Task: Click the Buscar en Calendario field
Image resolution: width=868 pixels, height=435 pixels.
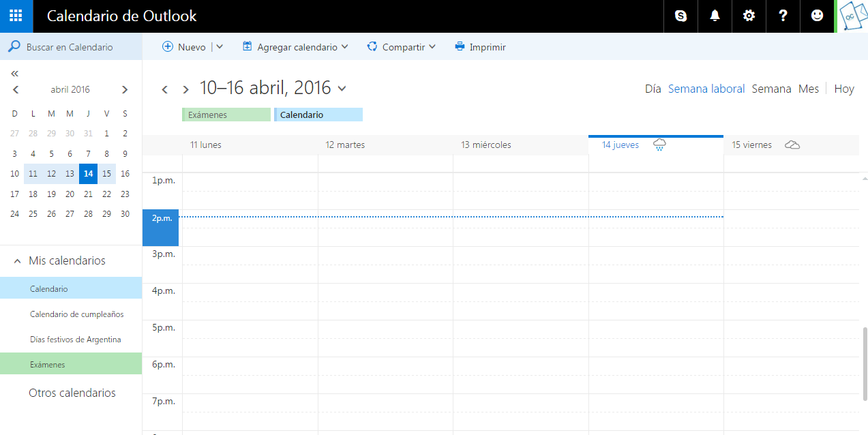Action: click(x=71, y=47)
